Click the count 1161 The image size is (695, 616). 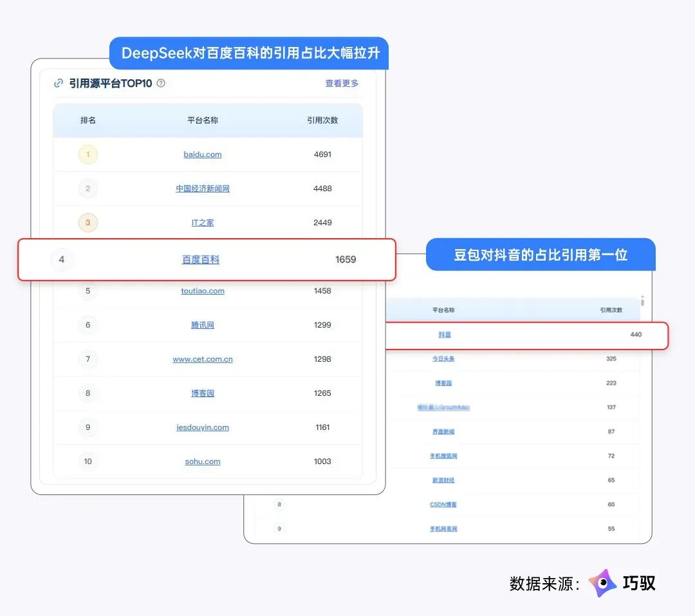(x=322, y=427)
